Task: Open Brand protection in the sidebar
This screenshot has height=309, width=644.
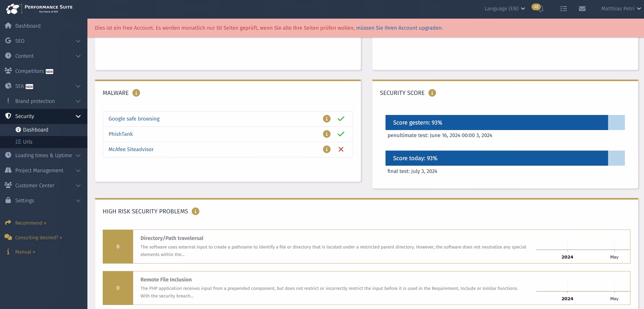Action: pos(35,101)
